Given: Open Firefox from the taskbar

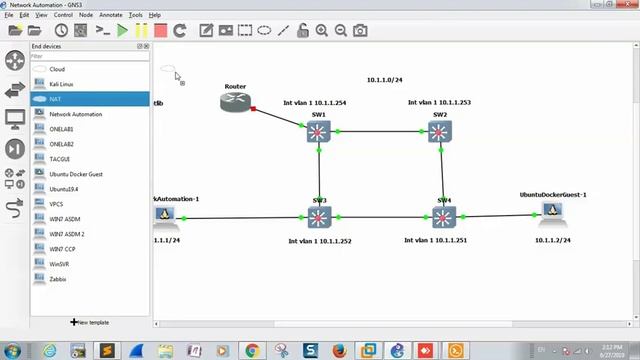Looking at the screenshot, I should click(339, 351).
